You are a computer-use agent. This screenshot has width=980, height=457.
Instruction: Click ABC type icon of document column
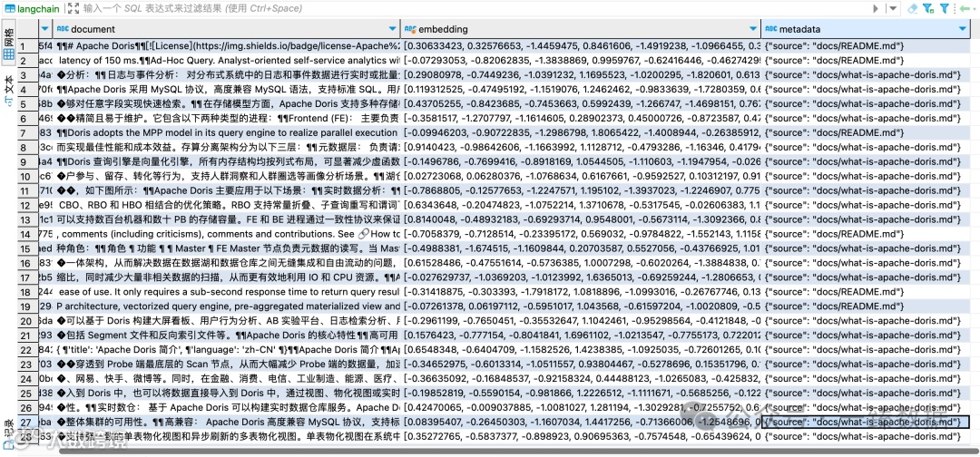[63, 29]
